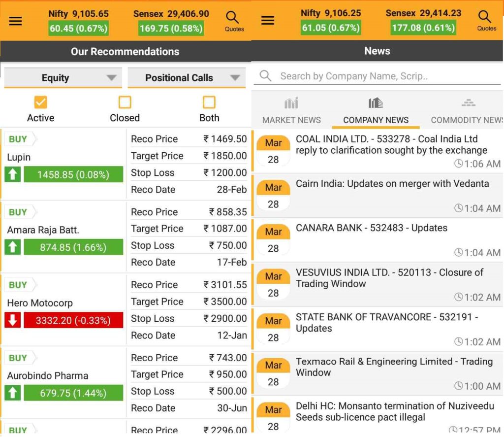Click Lupin green up arrow icon
Screen dimensions: 504x437
tap(13, 174)
